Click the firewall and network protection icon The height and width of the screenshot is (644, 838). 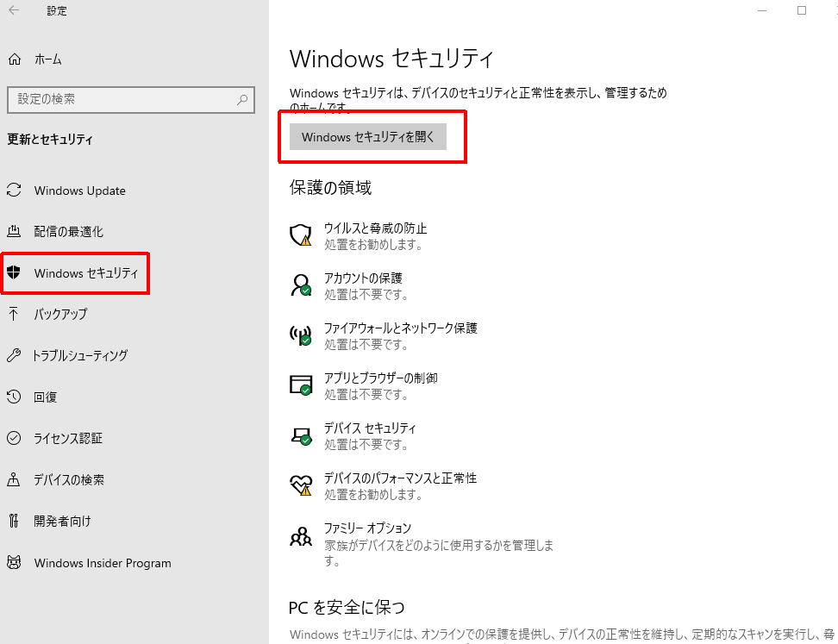(300, 335)
